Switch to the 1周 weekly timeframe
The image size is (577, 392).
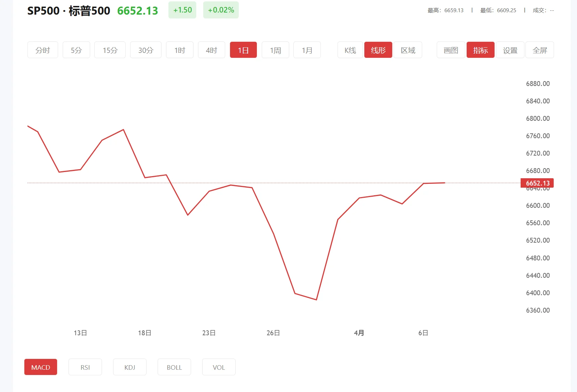(x=275, y=50)
